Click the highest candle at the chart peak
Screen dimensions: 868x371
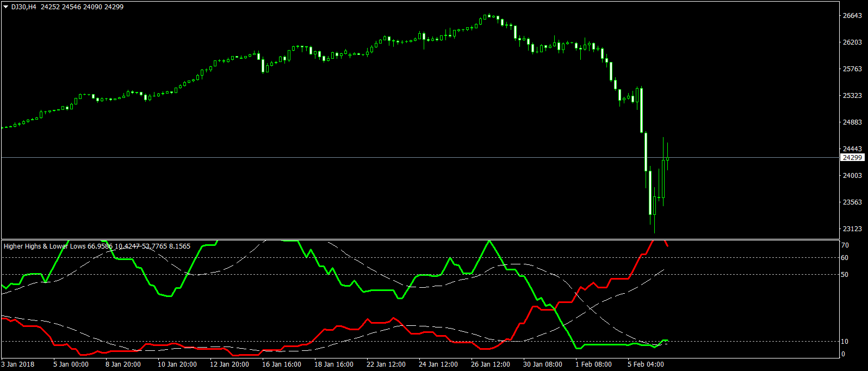(x=489, y=16)
